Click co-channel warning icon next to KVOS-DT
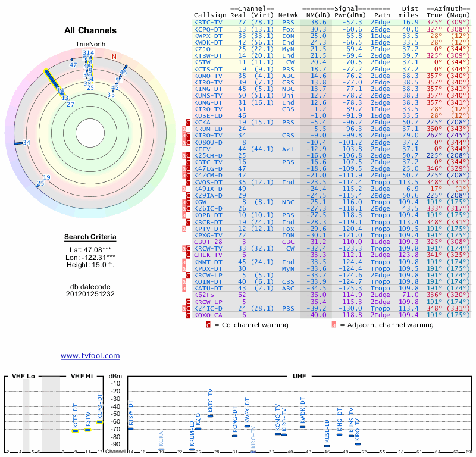476x457 pixels. [x=189, y=182]
